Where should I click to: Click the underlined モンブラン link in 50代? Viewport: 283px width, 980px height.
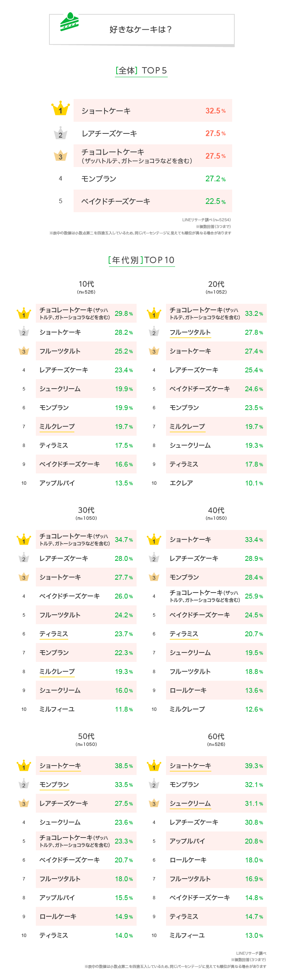click(54, 784)
